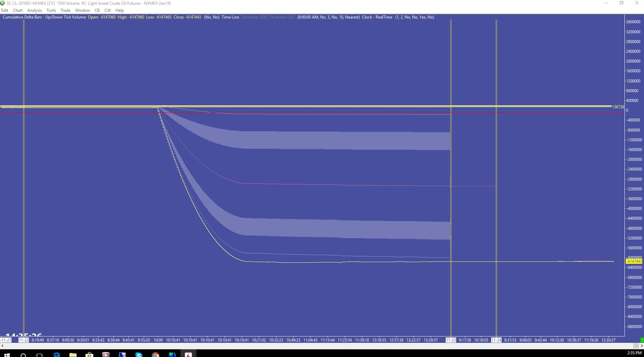The image size is (644, 357).
Task: Open the Tools menu
Action: [51, 10]
